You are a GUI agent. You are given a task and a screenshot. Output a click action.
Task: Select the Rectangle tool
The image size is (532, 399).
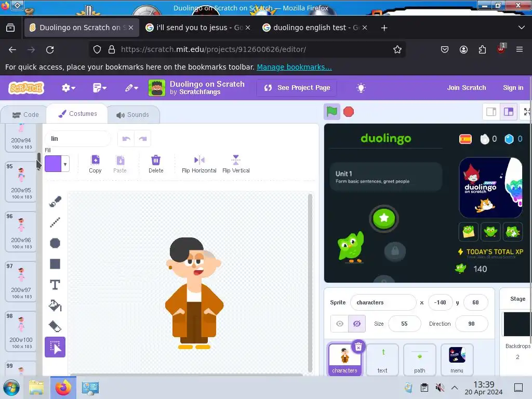pyautogui.click(x=55, y=264)
